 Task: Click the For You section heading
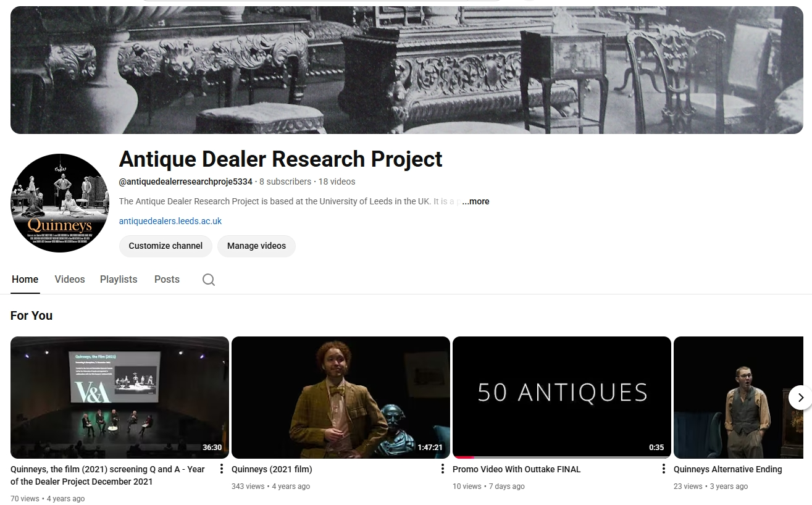pos(31,315)
